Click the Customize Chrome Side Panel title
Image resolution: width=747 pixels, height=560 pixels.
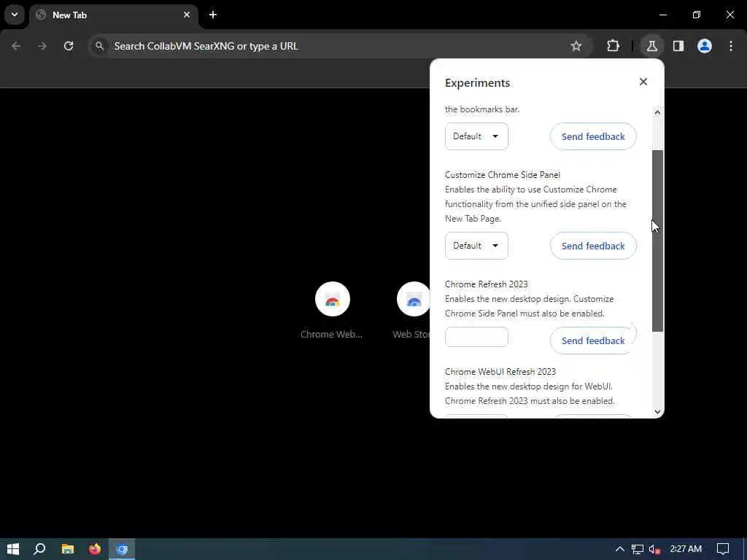[503, 175]
